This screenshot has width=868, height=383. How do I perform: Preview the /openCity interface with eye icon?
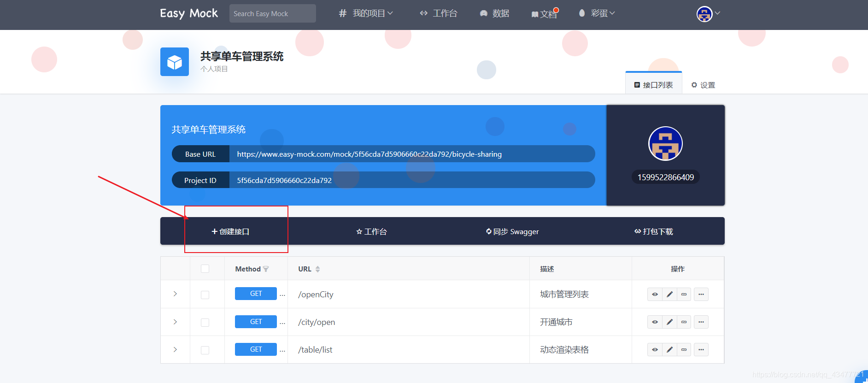coord(655,294)
